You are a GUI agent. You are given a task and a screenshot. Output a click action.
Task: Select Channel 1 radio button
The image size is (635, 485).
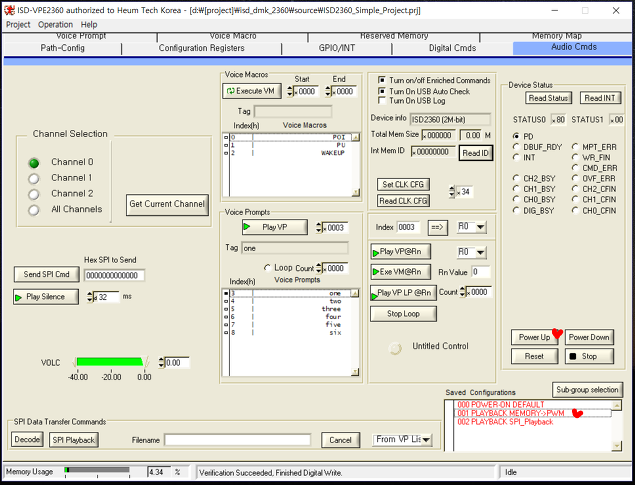tap(34, 179)
